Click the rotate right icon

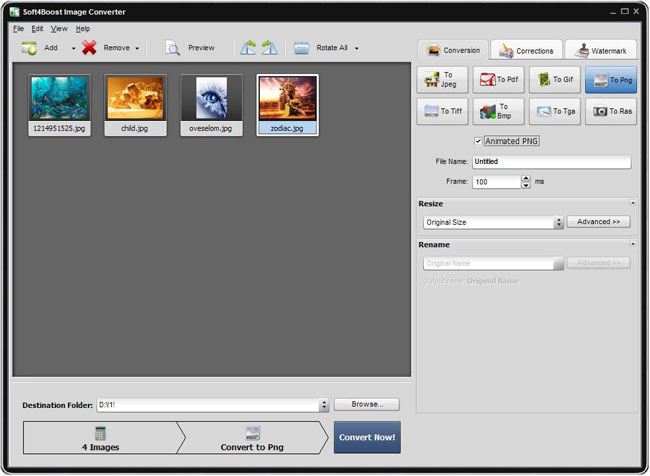pyautogui.click(x=269, y=48)
